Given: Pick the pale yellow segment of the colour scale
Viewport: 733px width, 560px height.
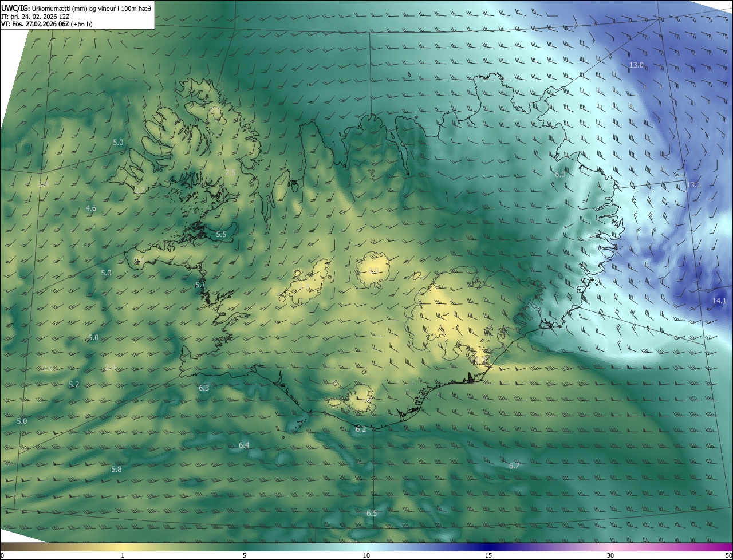Looking at the screenshot, I should point(123,547).
